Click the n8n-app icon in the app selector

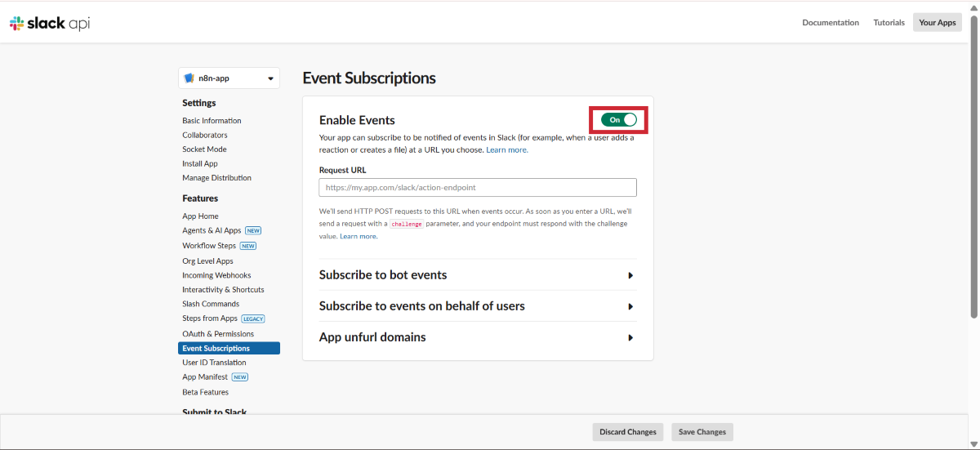(x=189, y=78)
